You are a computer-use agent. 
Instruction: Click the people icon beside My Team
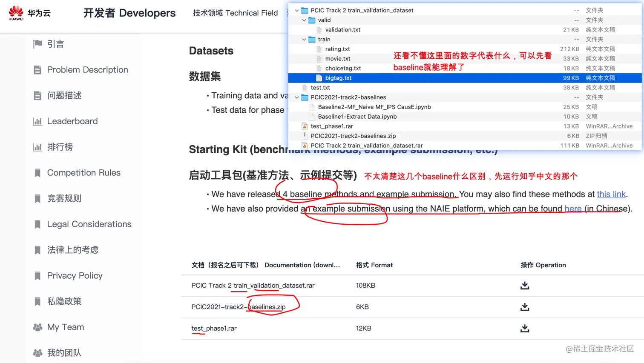tap(37, 327)
